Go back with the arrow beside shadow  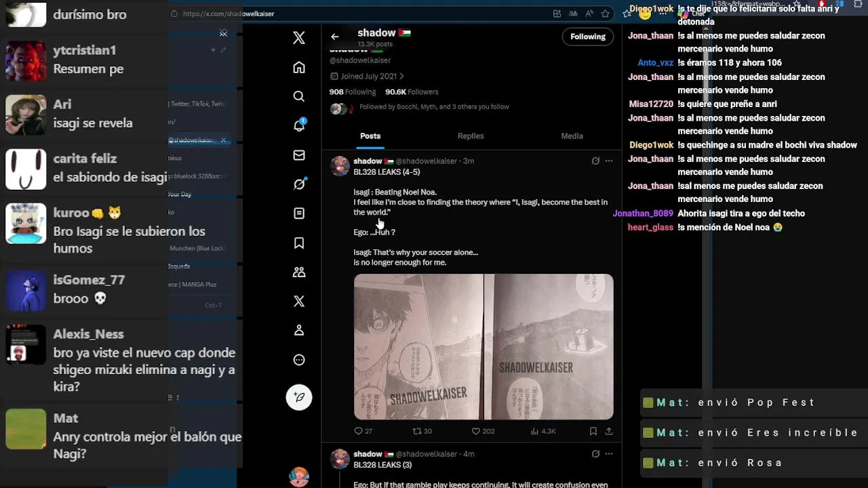(x=334, y=37)
